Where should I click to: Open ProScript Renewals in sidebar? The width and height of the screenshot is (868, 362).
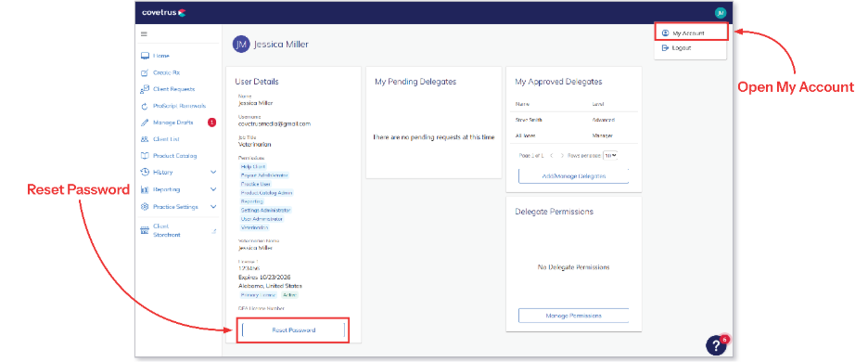pyautogui.click(x=178, y=106)
